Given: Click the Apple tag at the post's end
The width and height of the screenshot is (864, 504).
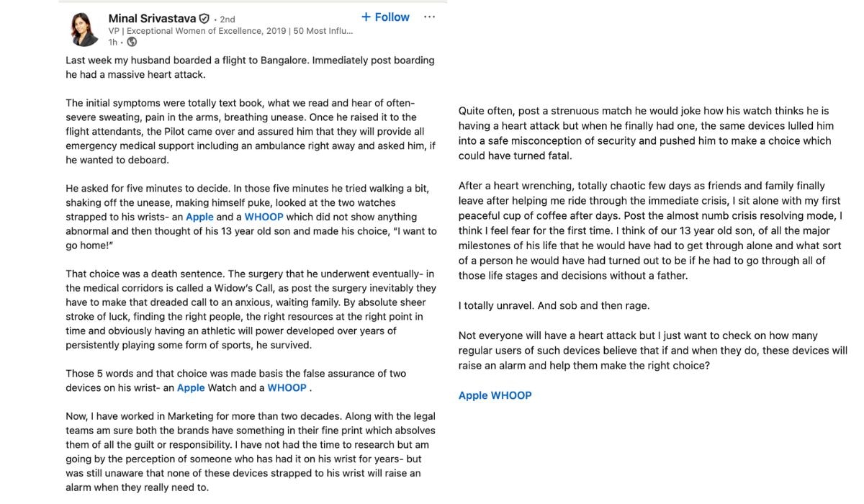Looking at the screenshot, I should tap(473, 395).
